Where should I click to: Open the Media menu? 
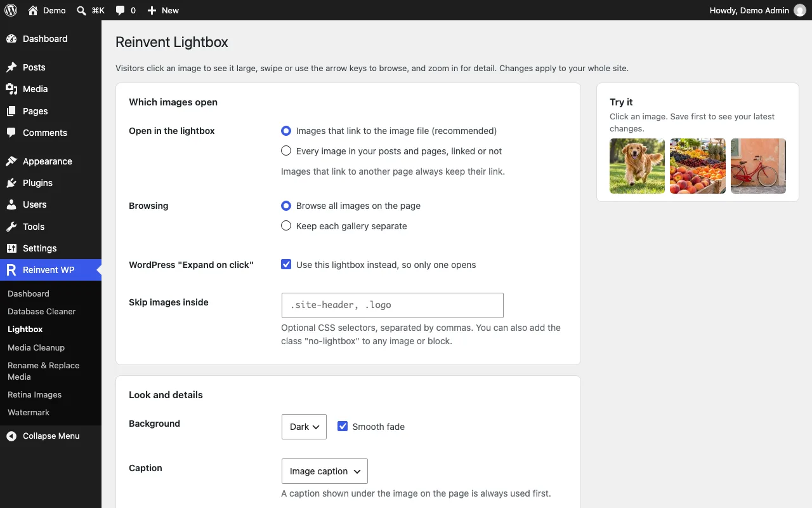(51, 89)
